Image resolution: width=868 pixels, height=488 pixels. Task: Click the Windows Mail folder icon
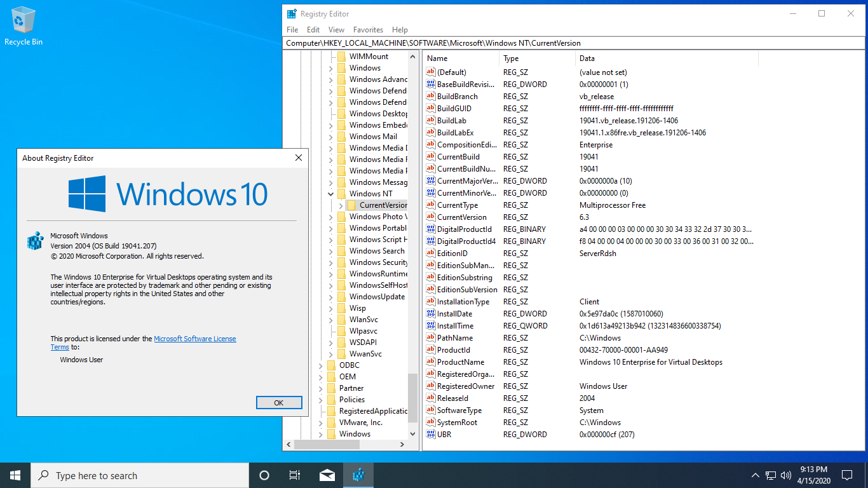[341, 137]
